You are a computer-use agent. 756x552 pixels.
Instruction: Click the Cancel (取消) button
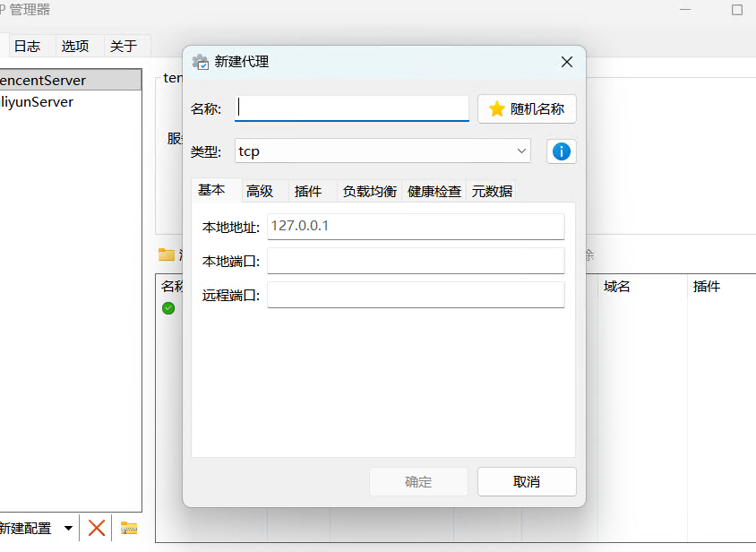[527, 481]
